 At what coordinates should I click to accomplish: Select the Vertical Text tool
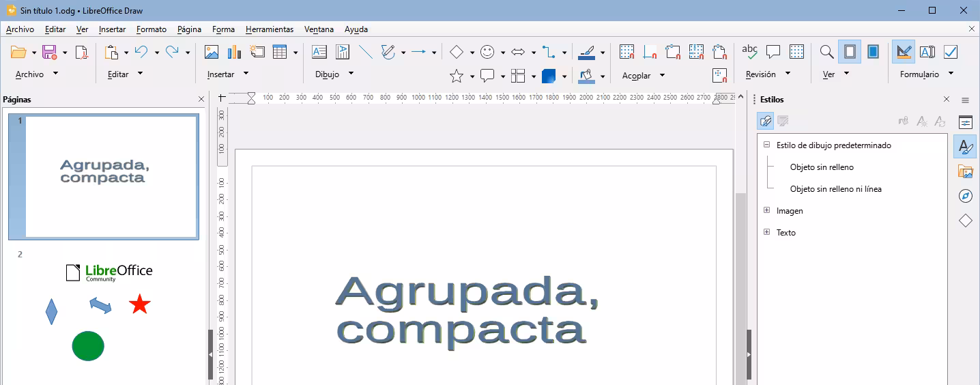(343, 52)
